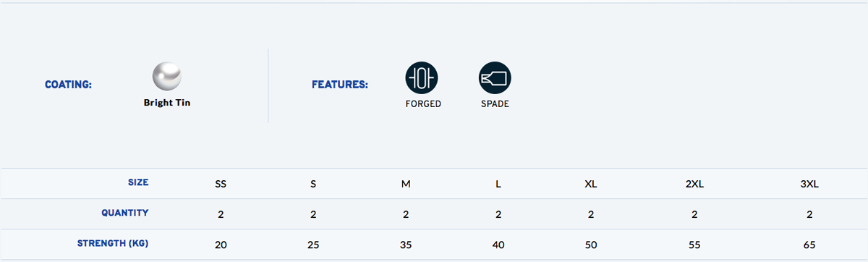Click strength value 20 for SS
The image size is (868, 262).
[x=221, y=245]
